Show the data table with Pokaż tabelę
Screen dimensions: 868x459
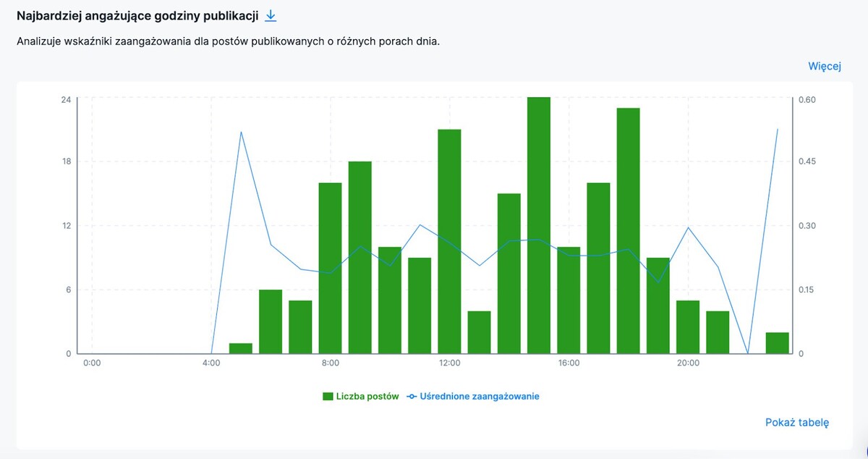[x=798, y=422]
